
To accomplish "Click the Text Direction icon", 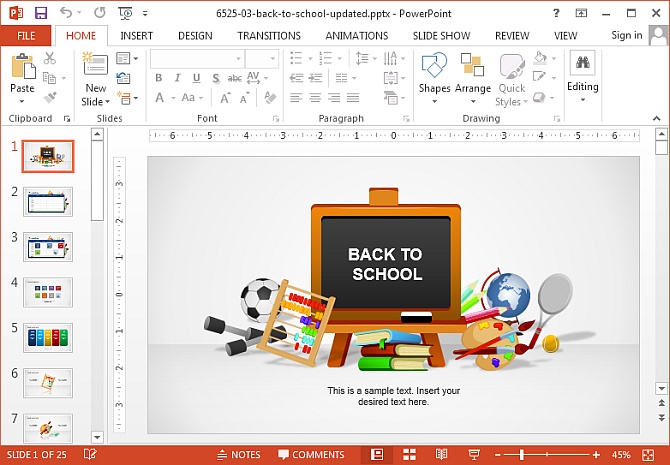I will point(390,58).
